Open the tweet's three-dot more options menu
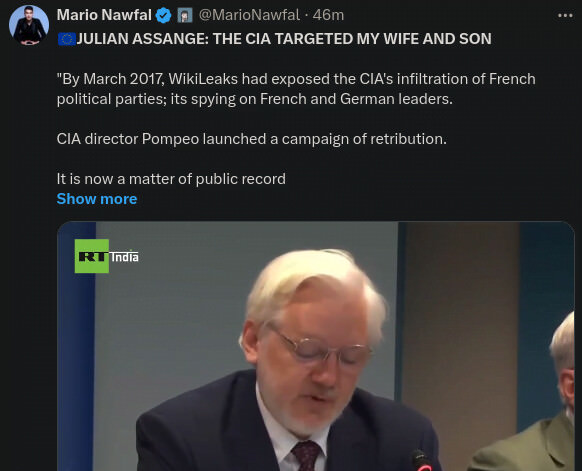Viewport: 582px width, 471px height. tap(565, 16)
